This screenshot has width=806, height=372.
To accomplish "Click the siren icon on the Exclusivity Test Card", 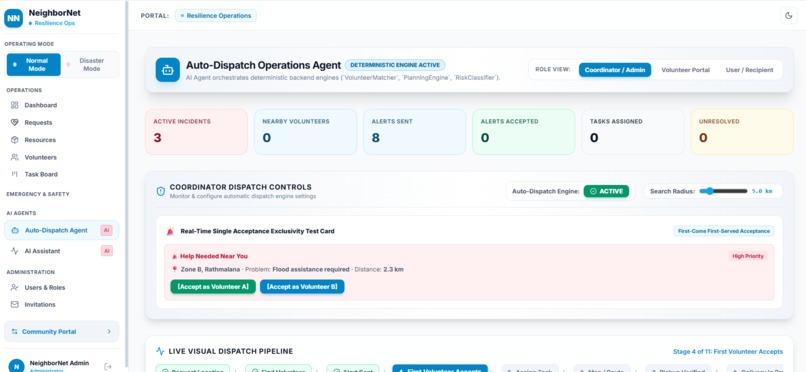I will pos(170,231).
